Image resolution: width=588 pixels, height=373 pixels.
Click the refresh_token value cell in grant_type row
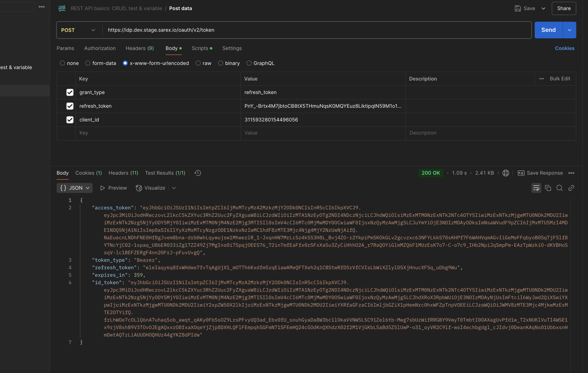click(323, 92)
